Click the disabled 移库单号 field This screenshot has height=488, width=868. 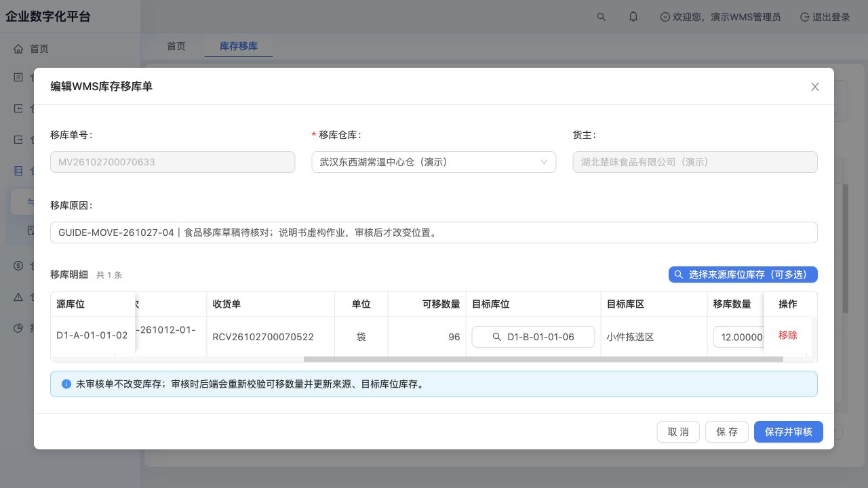(x=173, y=162)
